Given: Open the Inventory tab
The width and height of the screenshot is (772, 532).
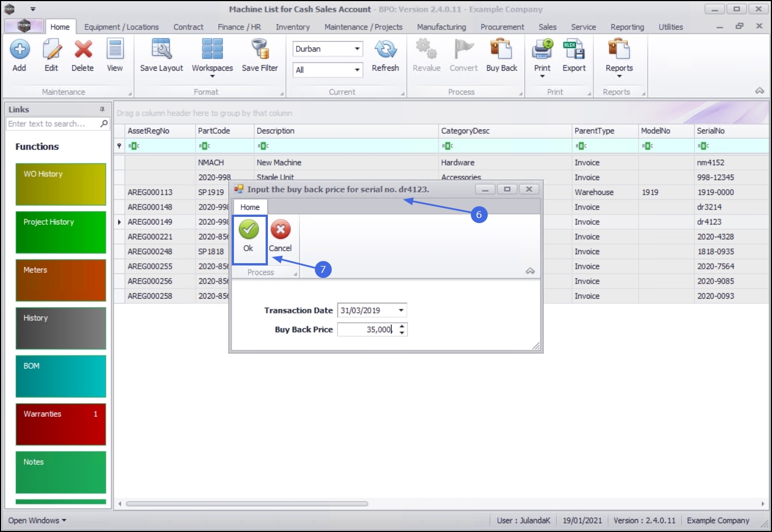Looking at the screenshot, I should 293,27.
